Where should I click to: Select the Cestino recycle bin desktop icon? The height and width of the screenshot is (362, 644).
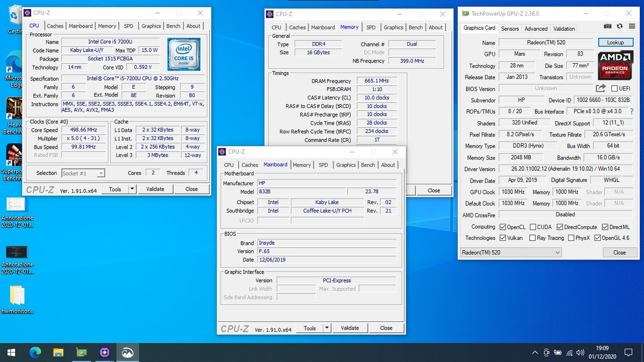(x=15, y=19)
